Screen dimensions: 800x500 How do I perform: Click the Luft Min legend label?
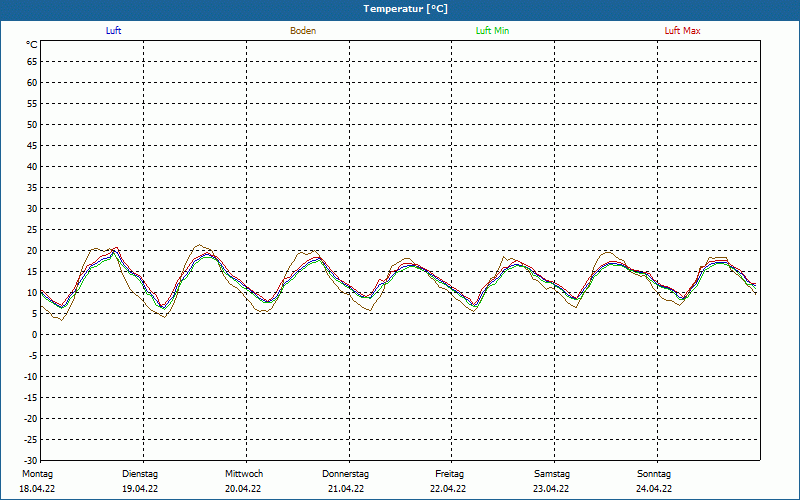pos(492,31)
